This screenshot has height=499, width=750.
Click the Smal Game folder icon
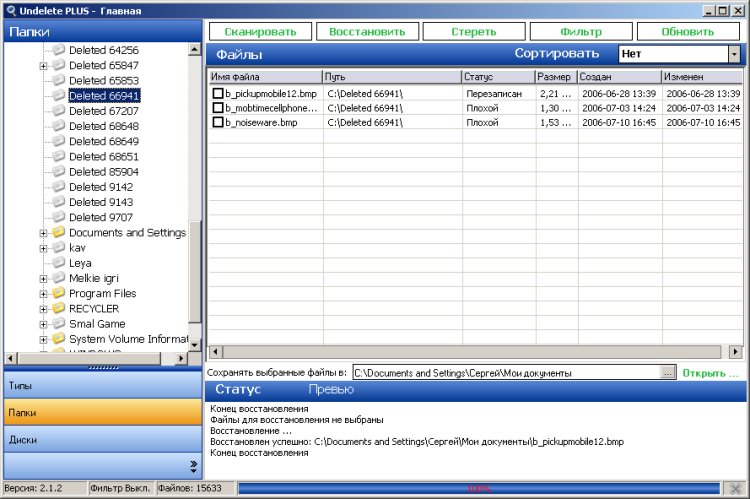click(58, 323)
